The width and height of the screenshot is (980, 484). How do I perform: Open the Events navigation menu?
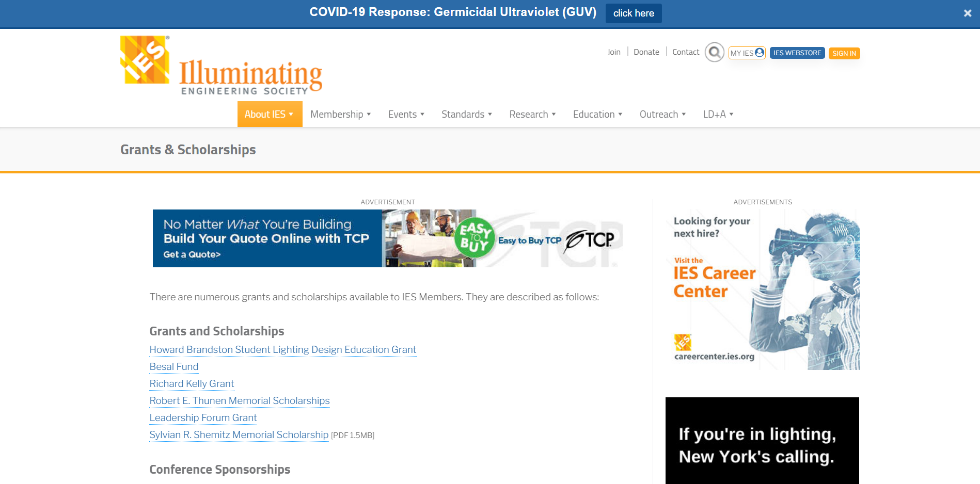(406, 114)
